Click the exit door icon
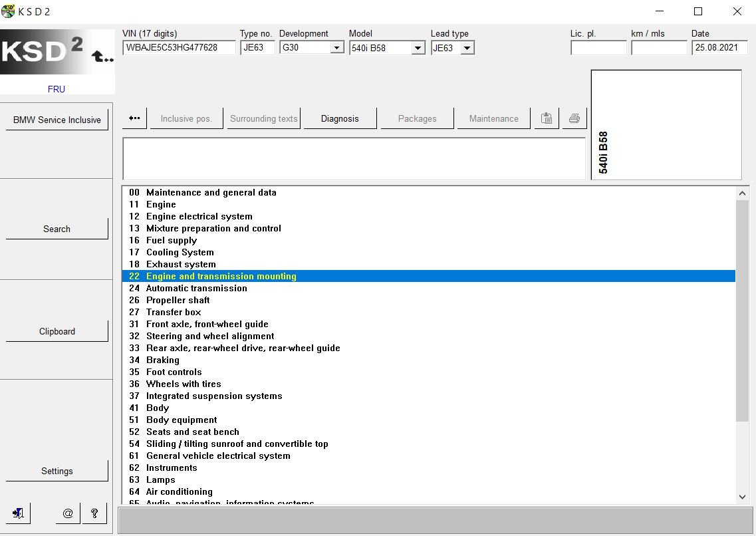The height and width of the screenshot is (536, 756). click(x=18, y=513)
